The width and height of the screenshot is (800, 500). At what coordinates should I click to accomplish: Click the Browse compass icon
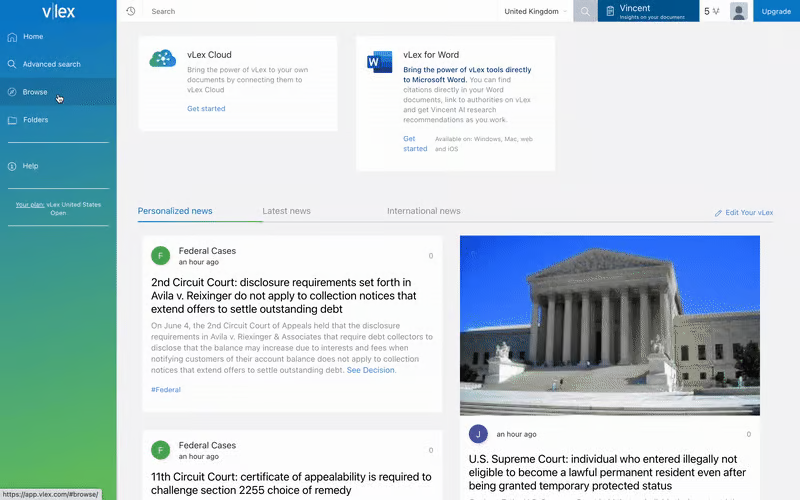pyautogui.click(x=12, y=92)
